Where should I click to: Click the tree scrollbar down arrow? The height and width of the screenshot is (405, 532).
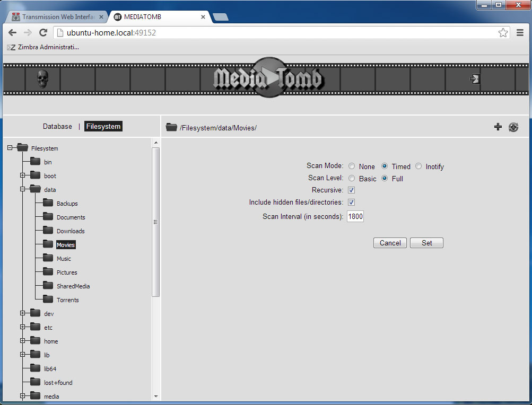click(x=156, y=396)
